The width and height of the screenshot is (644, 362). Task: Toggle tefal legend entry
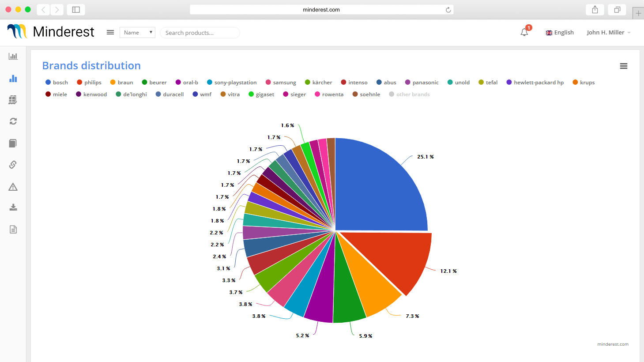(x=488, y=83)
